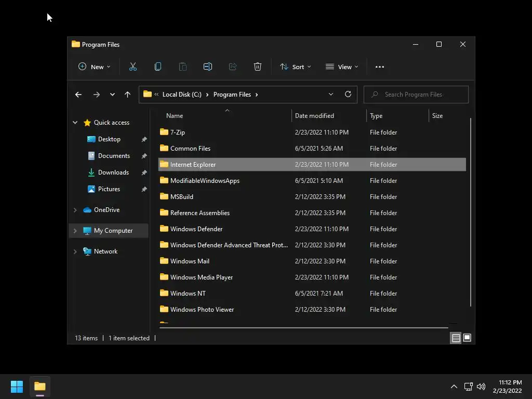Collapse the Quick access tree node
The height and width of the screenshot is (399, 532).
[75, 123]
